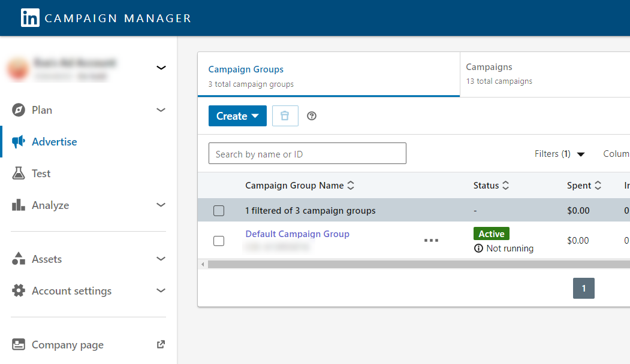
Task: Open the Create dropdown button
Action: click(237, 116)
